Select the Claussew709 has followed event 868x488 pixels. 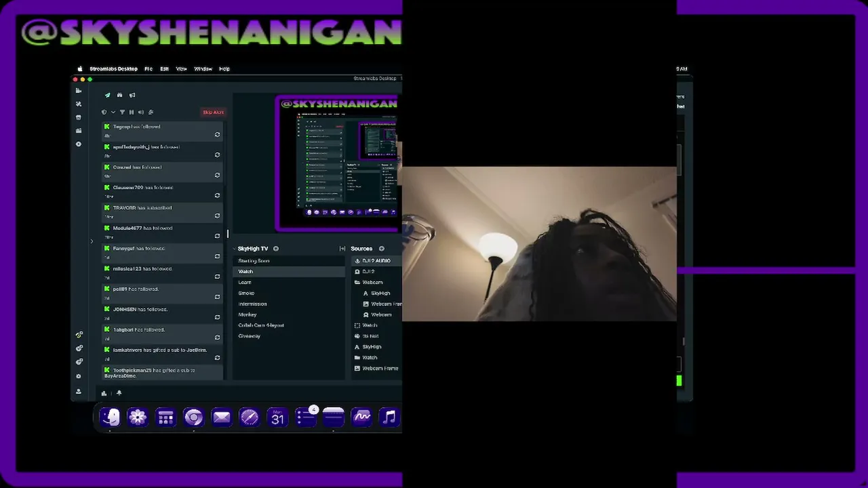click(162, 191)
